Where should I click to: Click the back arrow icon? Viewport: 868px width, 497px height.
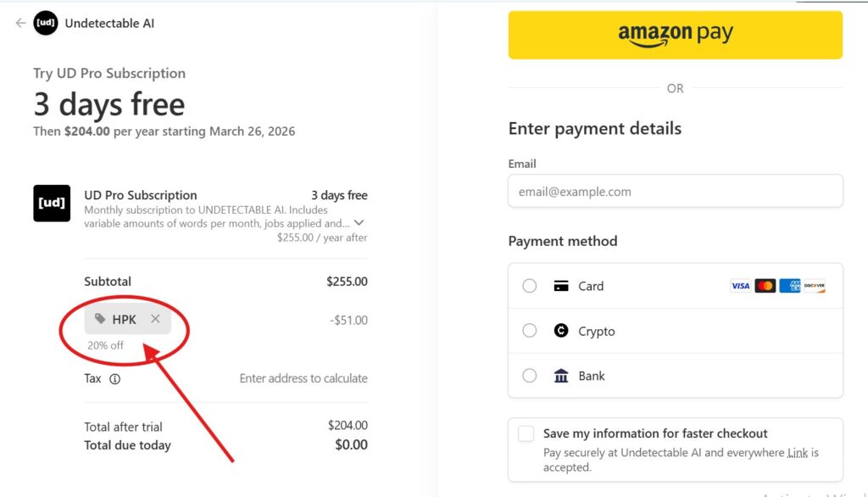tap(20, 23)
